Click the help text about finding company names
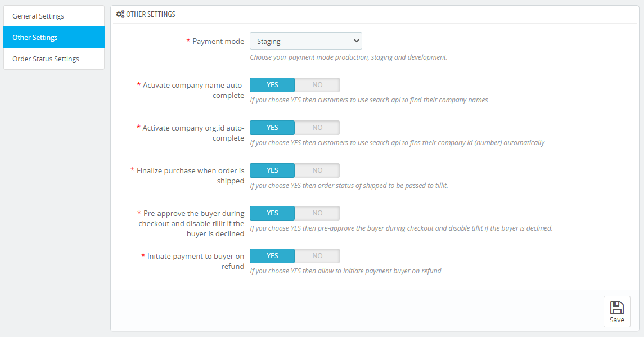This screenshot has width=644, height=337. coord(370,100)
